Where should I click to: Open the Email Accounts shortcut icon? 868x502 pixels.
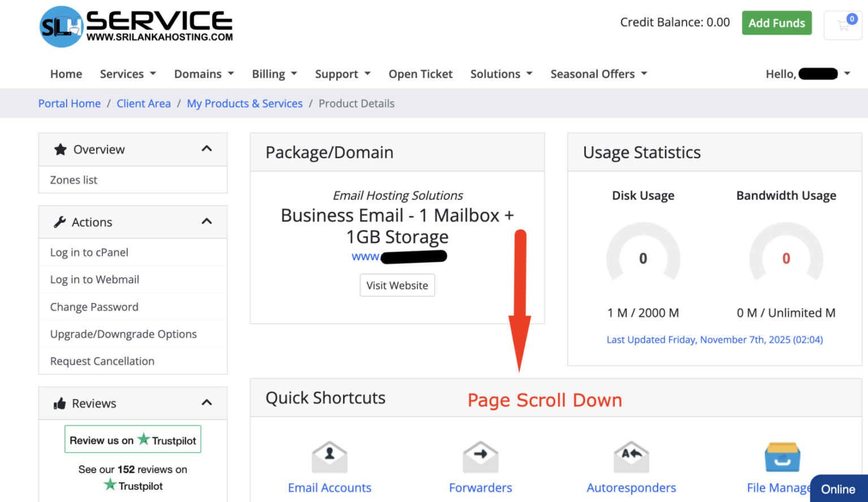(329, 457)
